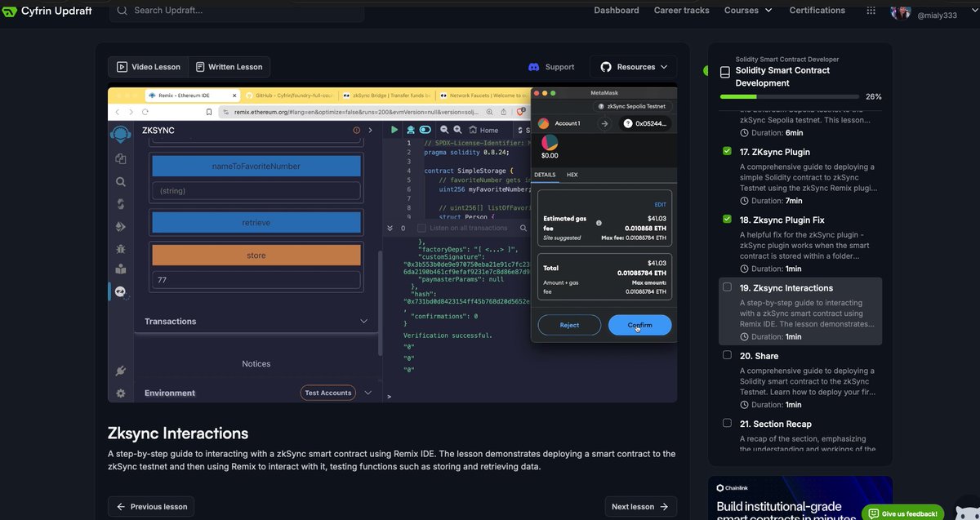
Task: Open Remix File Explorer sidebar icon
Action: (121, 159)
